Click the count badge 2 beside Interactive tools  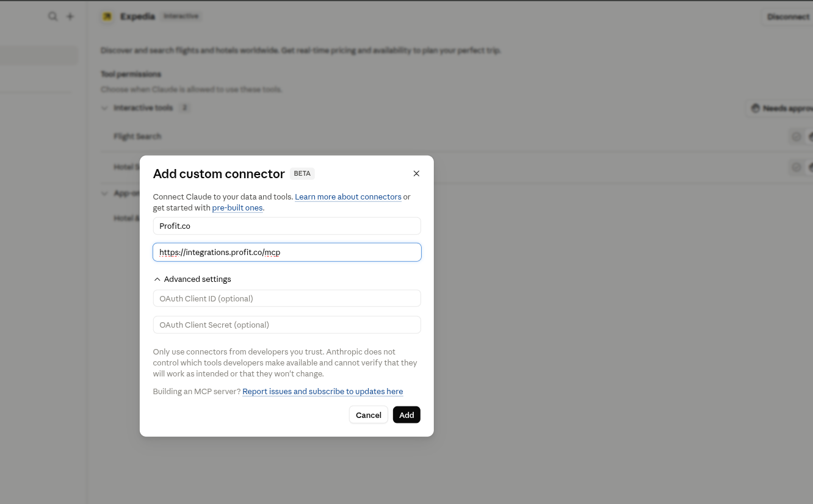[184, 108]
